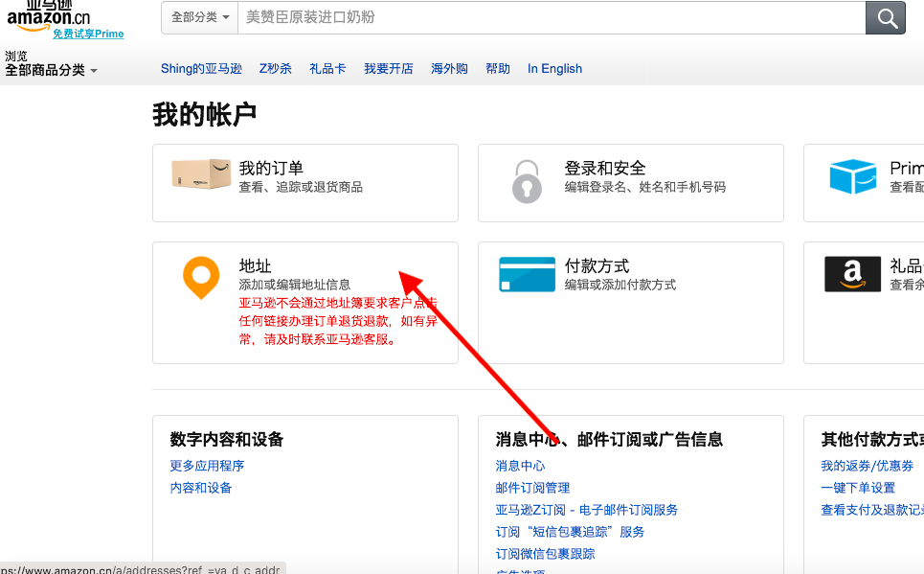Click the 编辑登录名、姓名和手机号码 description
The image size is (924, 574).
(645, 187)
